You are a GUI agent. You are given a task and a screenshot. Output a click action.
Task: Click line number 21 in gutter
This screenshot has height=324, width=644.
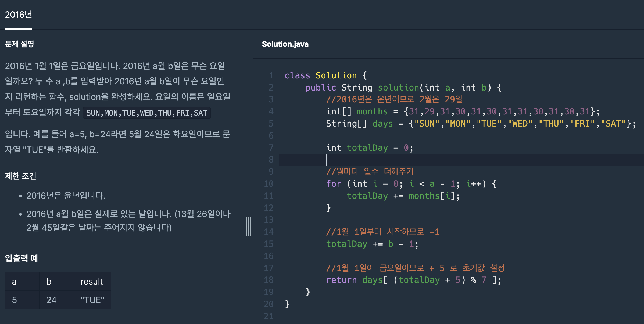point(269,316)
